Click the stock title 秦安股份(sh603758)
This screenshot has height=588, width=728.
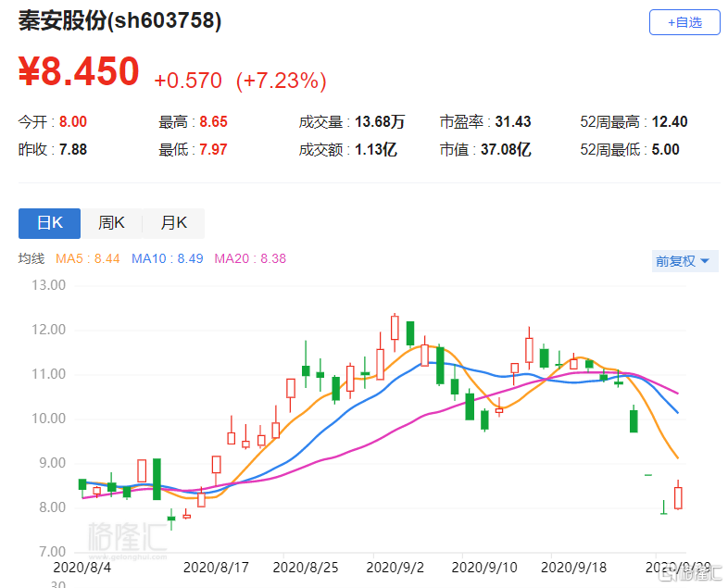[x=119, y=21]
